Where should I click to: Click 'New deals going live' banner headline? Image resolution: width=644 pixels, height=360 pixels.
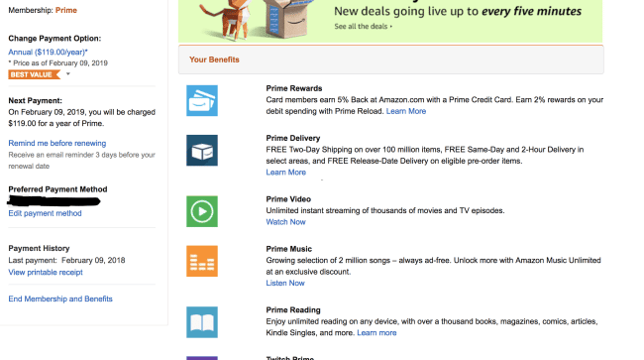[458, 11]
